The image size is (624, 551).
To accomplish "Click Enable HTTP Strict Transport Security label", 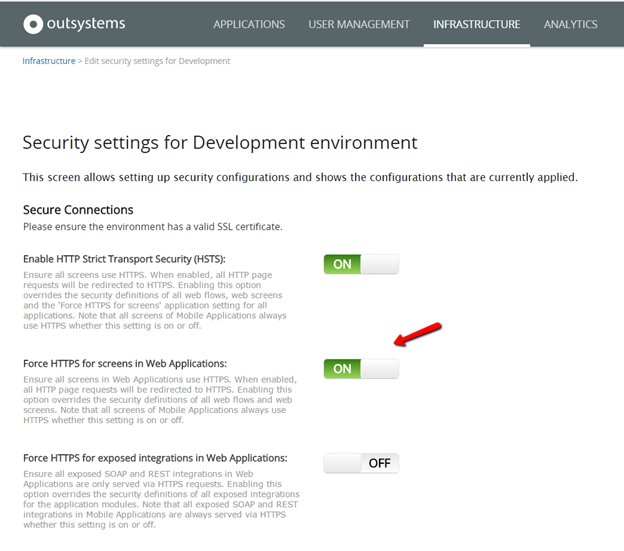I will coord(124,259).
